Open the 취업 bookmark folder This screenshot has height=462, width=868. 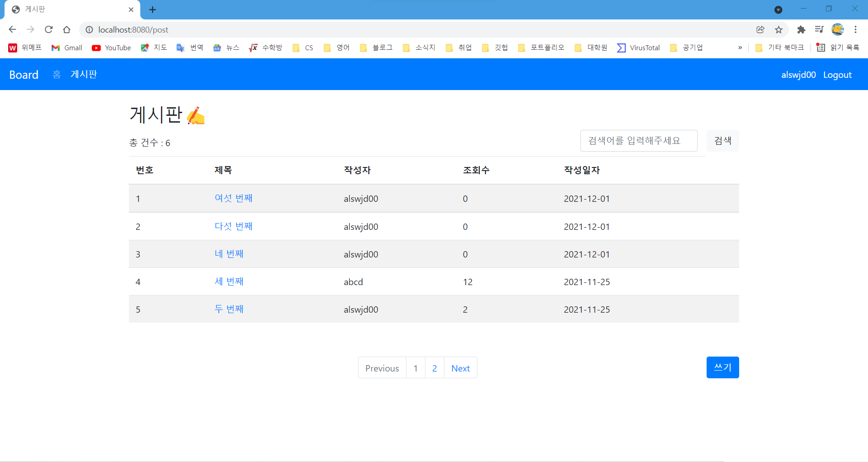459,48
